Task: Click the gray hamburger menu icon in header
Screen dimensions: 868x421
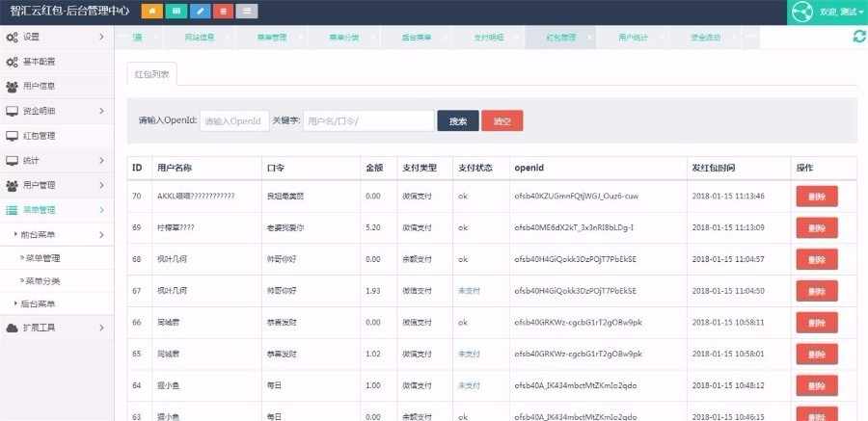Action: (x=247, y=11)
